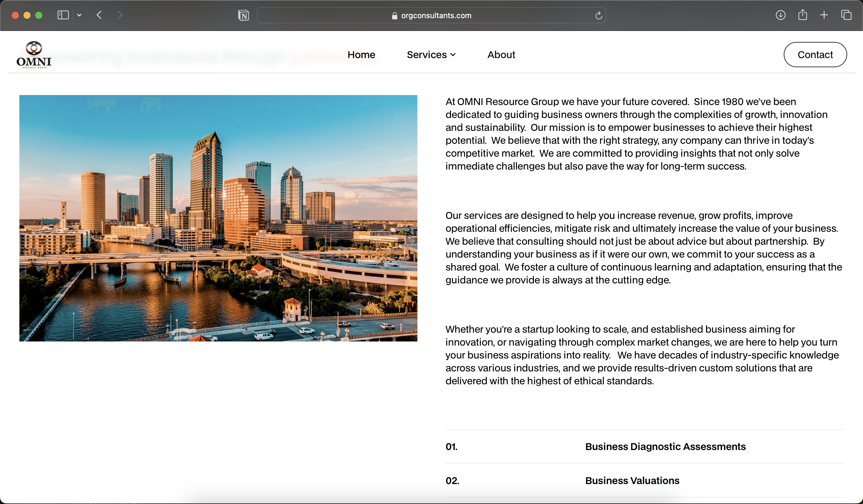Open a new tab with plus icon
863x504 pixels.
click(824, 15)
